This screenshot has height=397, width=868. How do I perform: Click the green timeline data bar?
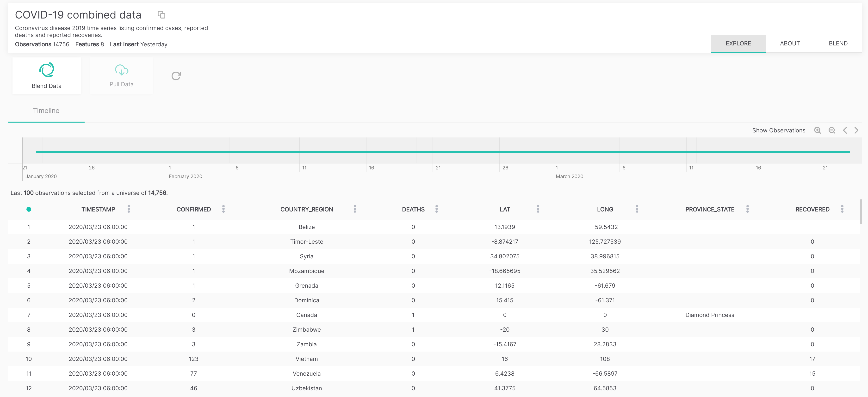tap(443, 152)
